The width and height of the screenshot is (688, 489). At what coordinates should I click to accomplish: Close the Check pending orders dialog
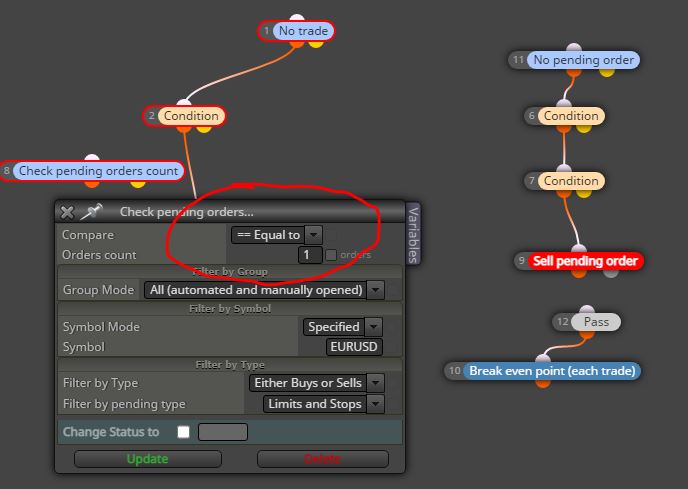(x=67, y=212)
